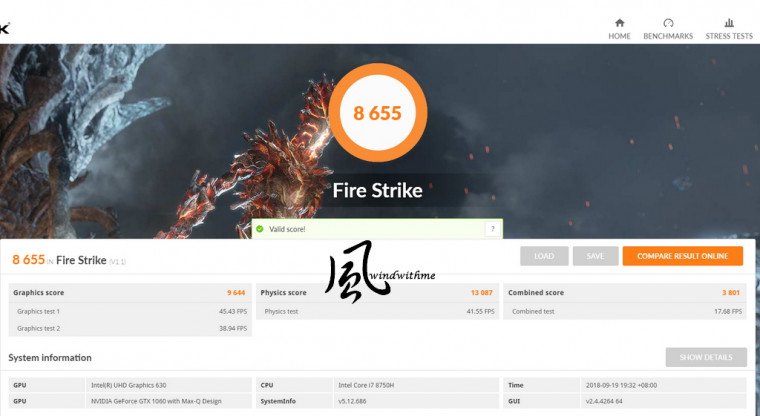The image size is (760, 416).
Task: Open the Benchmarks gauge icon
Action: pos(668,23)
